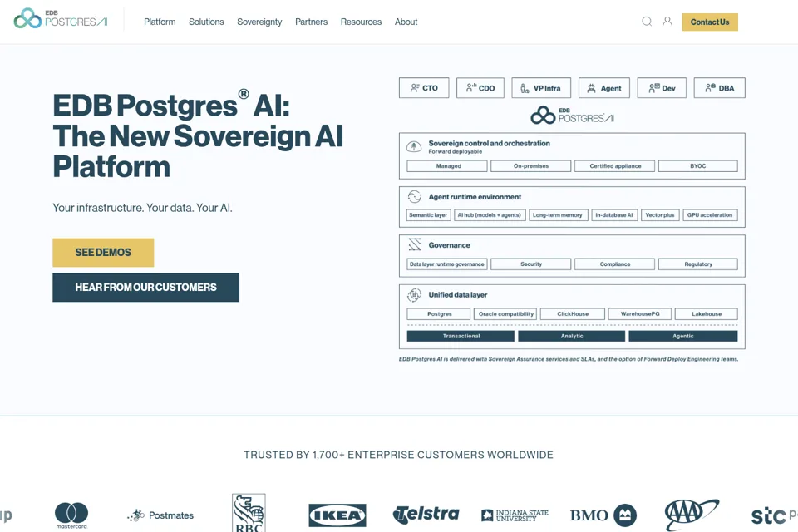
Task: Click the Sovereign Assurance services footnote text
Action: click(x=569, y=359)
